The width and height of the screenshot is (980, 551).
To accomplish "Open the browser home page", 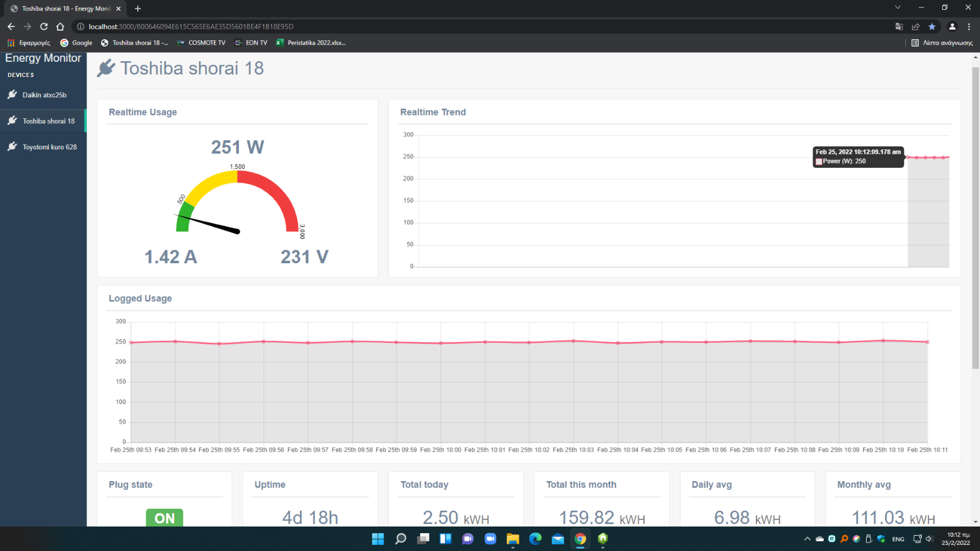I will [60, 26].
